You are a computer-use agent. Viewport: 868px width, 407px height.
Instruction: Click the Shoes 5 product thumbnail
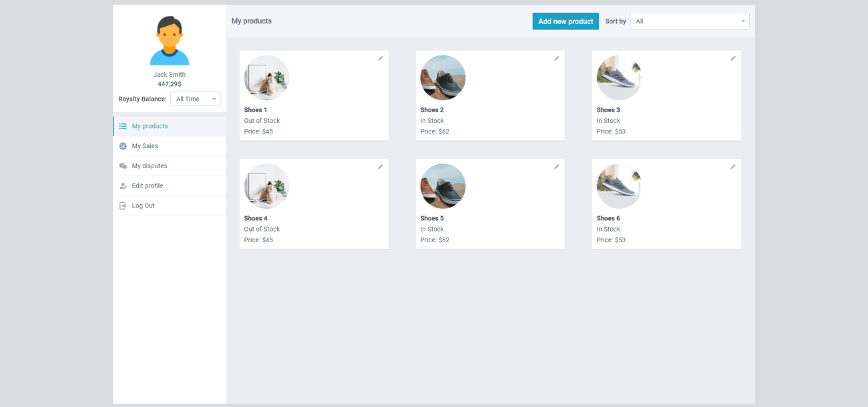(443, 186)
